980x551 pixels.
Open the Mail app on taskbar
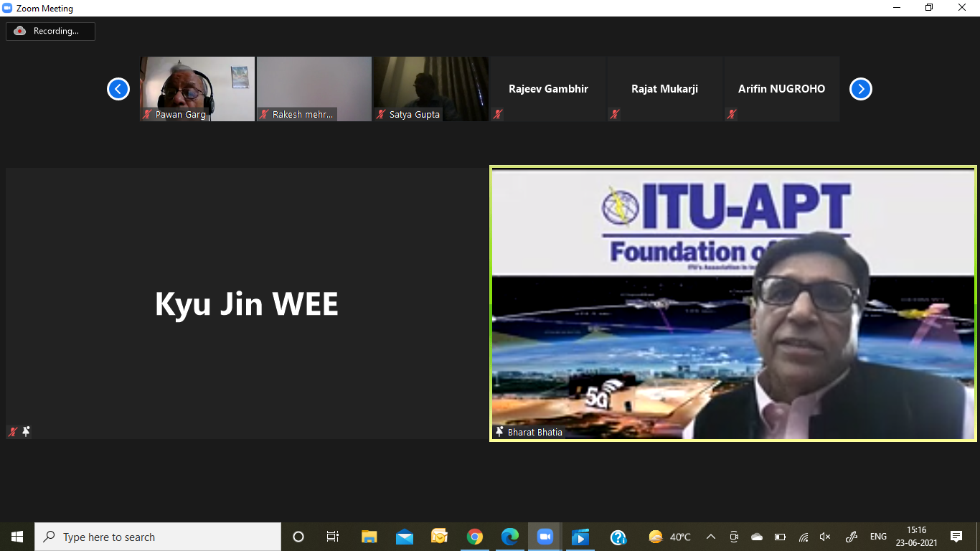(x=405, y=537)
